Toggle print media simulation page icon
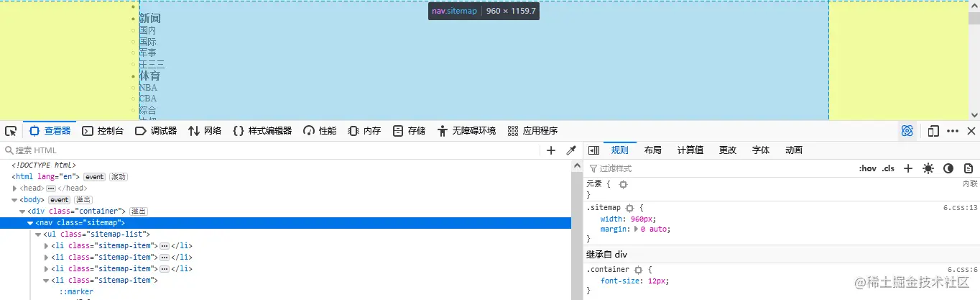Viewport: 980px width, 300px height. (969, 168)
